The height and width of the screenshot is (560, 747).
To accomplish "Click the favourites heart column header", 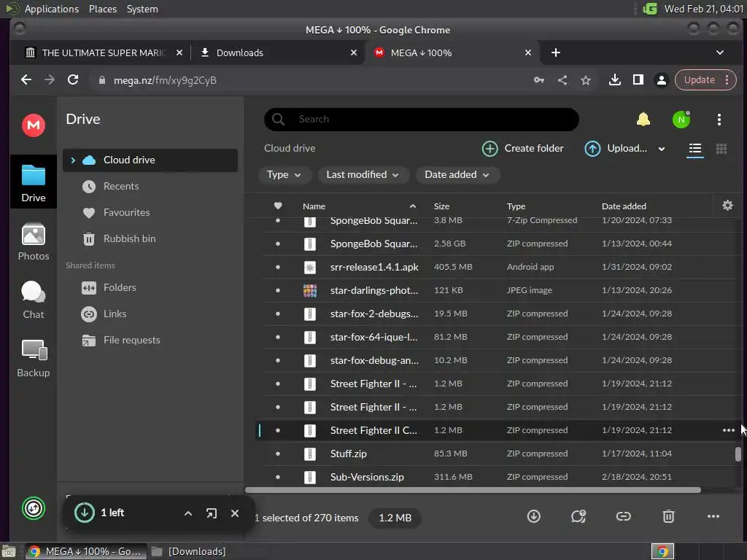I will pos(278,206).
